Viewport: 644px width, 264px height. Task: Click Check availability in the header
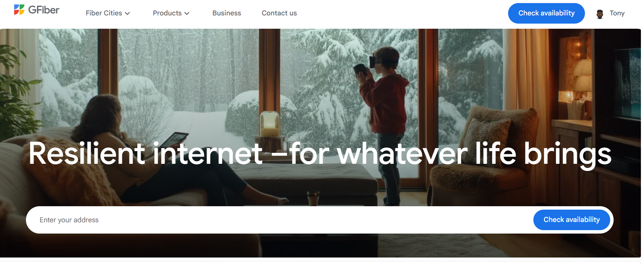pos(546,13)
